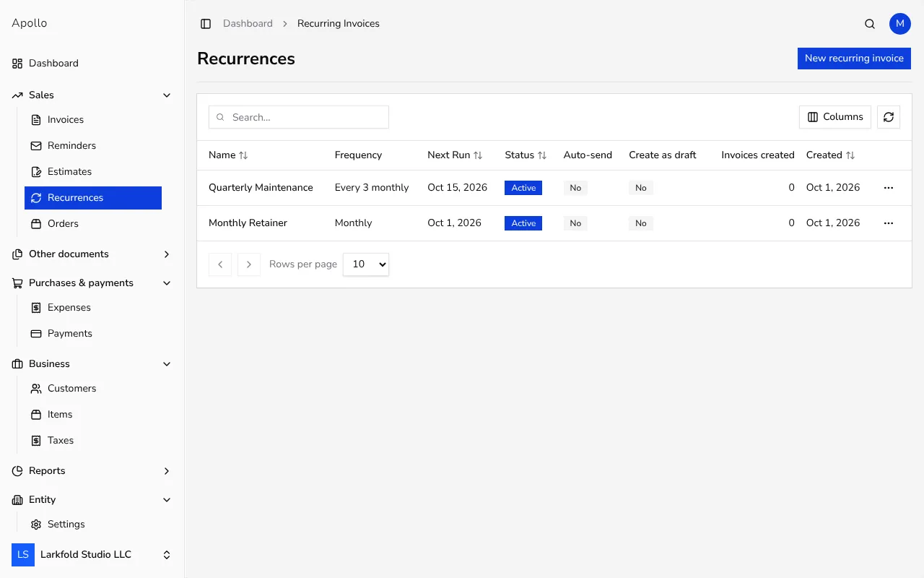
Task: Open row actions for Quarterly Maintenance
Action: 889,188
